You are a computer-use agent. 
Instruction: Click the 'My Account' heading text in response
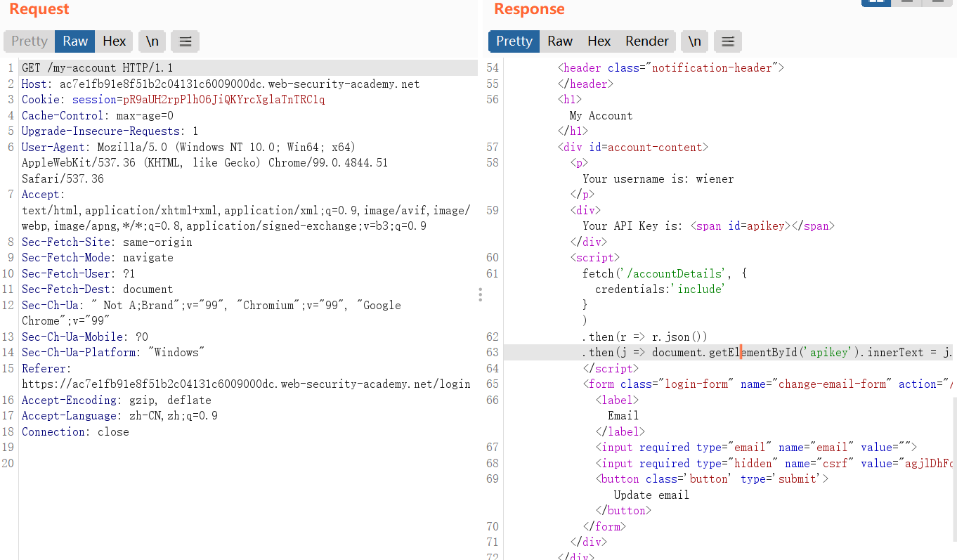click(x=601, y=116)
